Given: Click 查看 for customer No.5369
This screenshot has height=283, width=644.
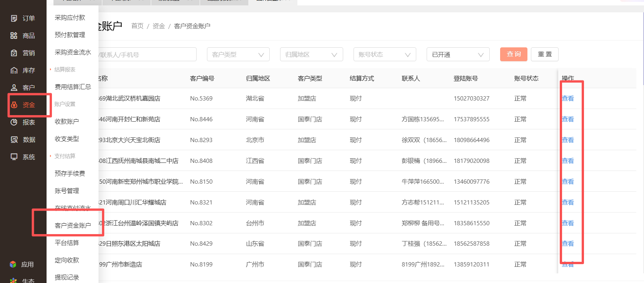Looking at the screenshot, I should pyautogui.click(x=568, y=98).
